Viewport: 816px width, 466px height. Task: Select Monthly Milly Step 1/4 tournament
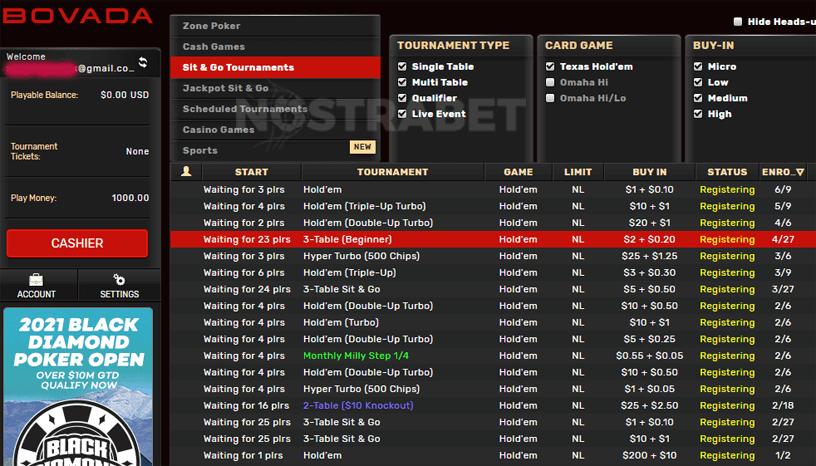(x=493, y=356)
